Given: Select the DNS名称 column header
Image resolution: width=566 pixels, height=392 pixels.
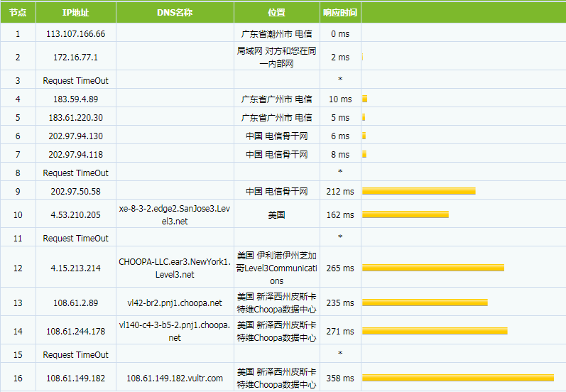Looking at the screenshot, I should click(175, 13).
